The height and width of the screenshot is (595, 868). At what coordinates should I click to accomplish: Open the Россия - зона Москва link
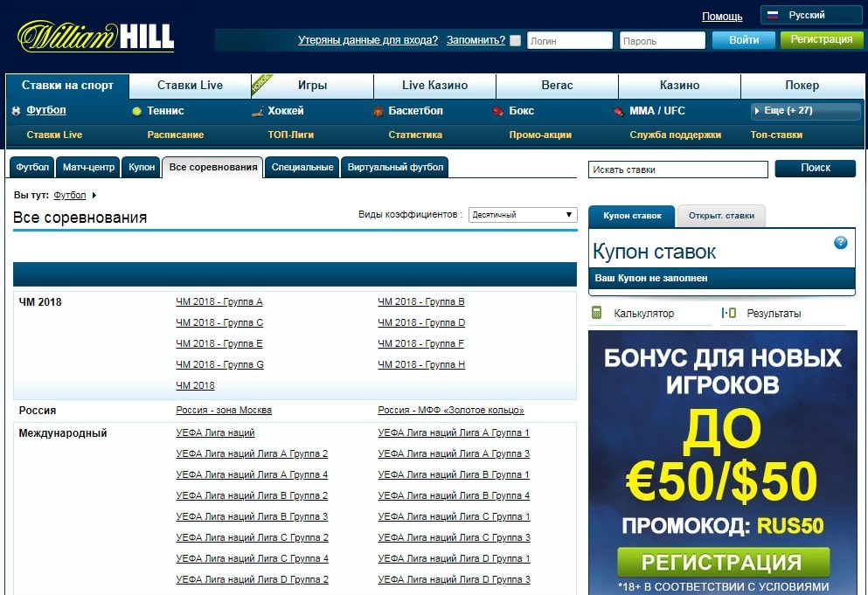click(224, 410)
